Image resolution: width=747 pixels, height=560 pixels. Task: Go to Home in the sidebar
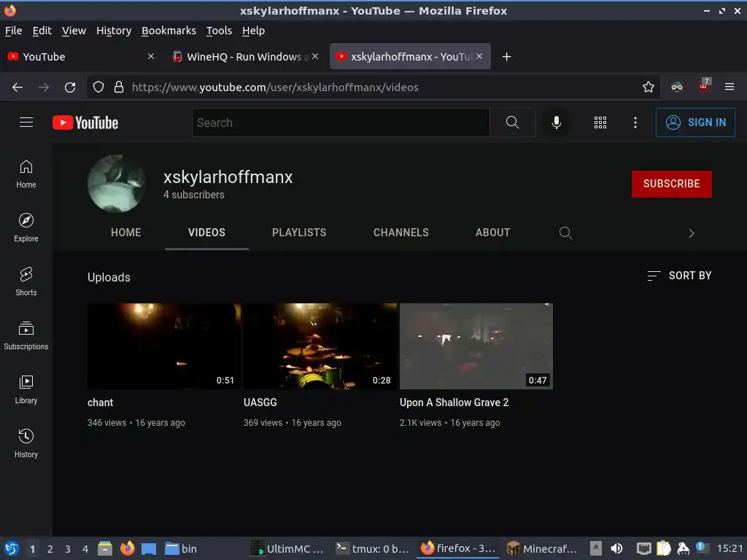click(26, 174)
